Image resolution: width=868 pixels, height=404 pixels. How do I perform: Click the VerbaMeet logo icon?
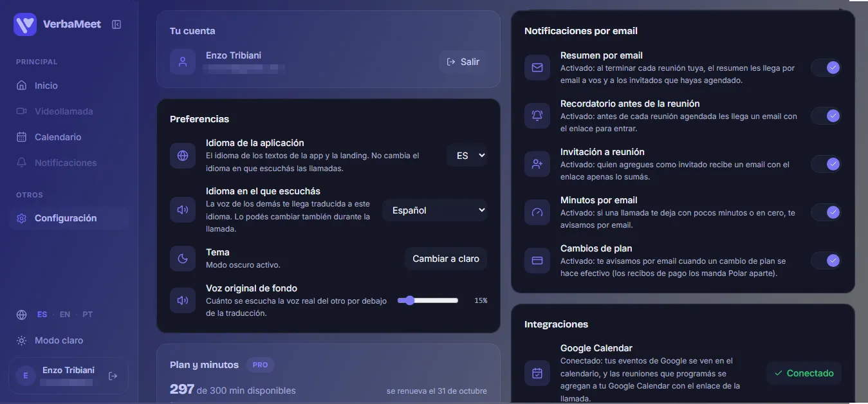point(25,24)
